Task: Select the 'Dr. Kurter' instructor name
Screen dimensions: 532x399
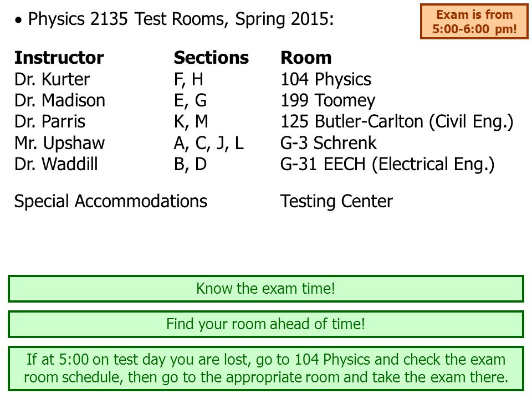Action: click(52, 79)
